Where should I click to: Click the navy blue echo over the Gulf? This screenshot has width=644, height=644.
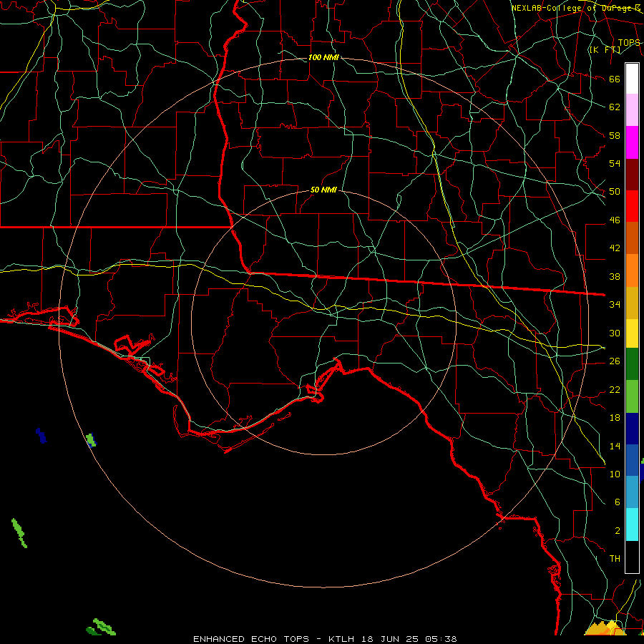[x=41, y=435]
